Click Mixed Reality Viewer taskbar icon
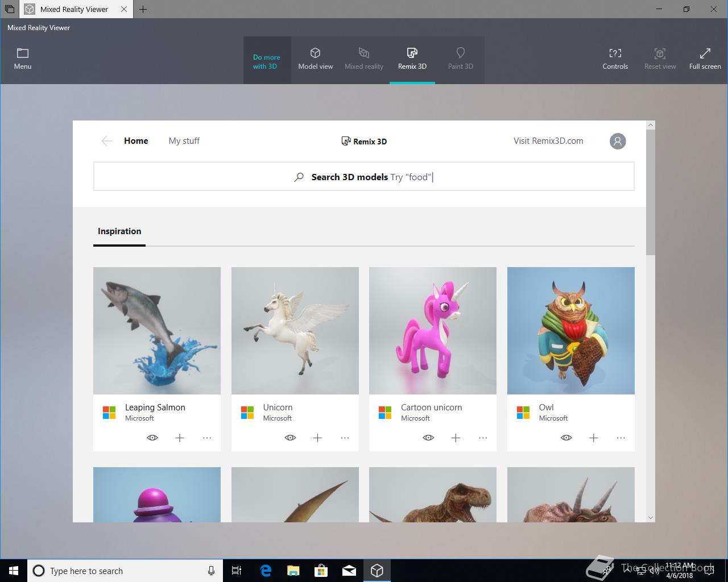 click(x=377, y=571)
